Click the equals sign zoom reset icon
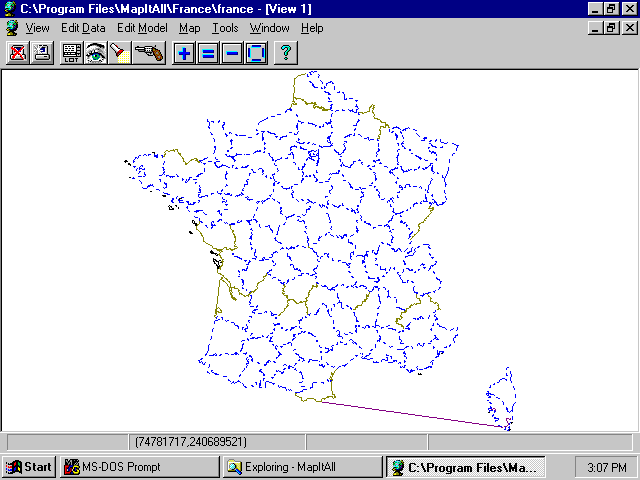Viewport: 640px width, 480px height. 208,53
